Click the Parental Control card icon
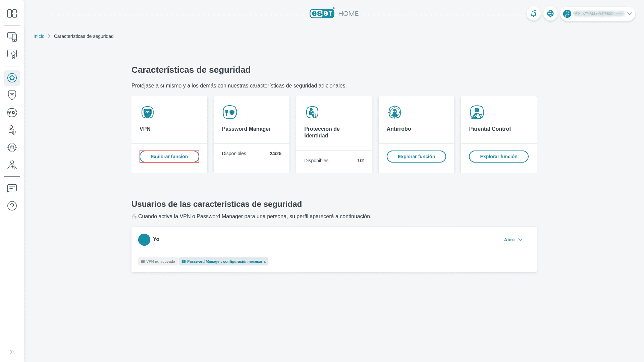 click(477, 112)
